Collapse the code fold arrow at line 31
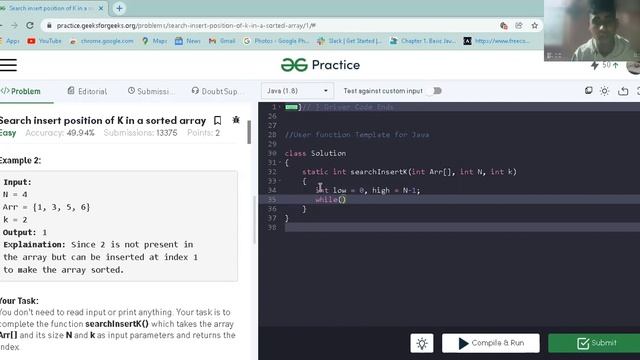640x360 pixels. pos(281,162)
